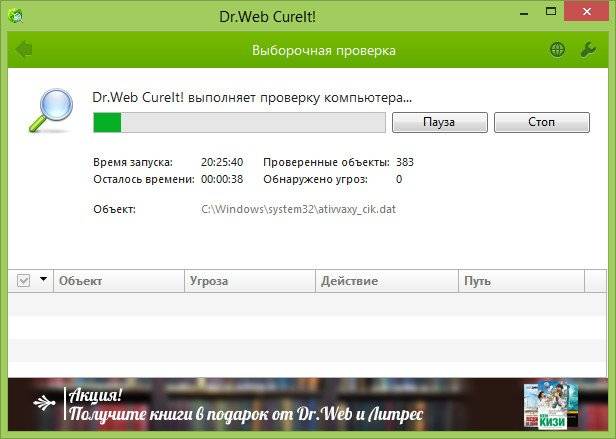Click the Dr.Web app icon in title bar
Image resolution: width=616 pixels, height=439 pixels.
[x=15, y=16]
